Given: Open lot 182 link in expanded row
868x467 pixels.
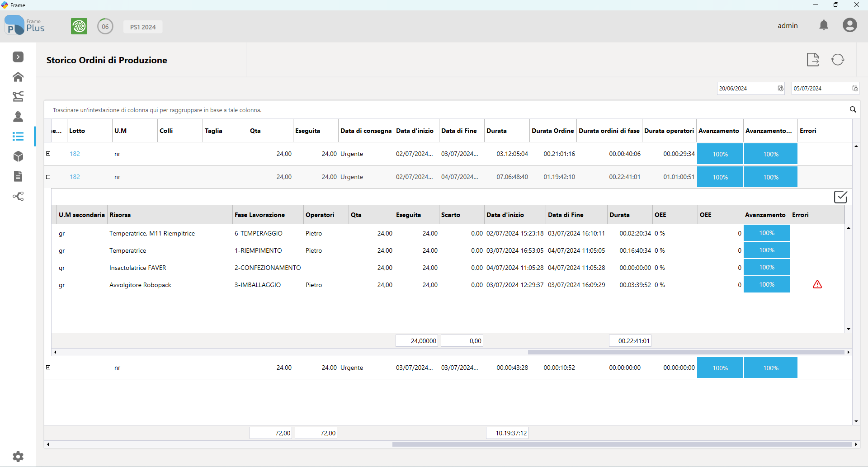Looking at the screenshot, I should pyautogui.click(x=75, y=177).
